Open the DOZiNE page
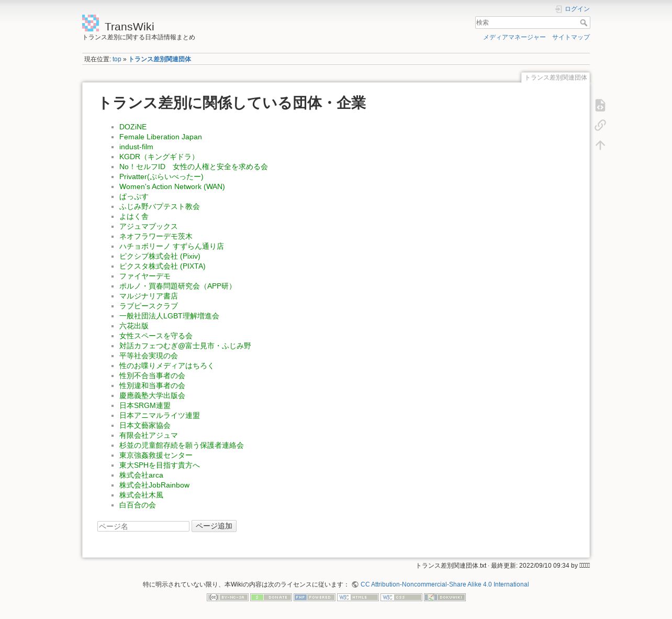 point(133,127)
